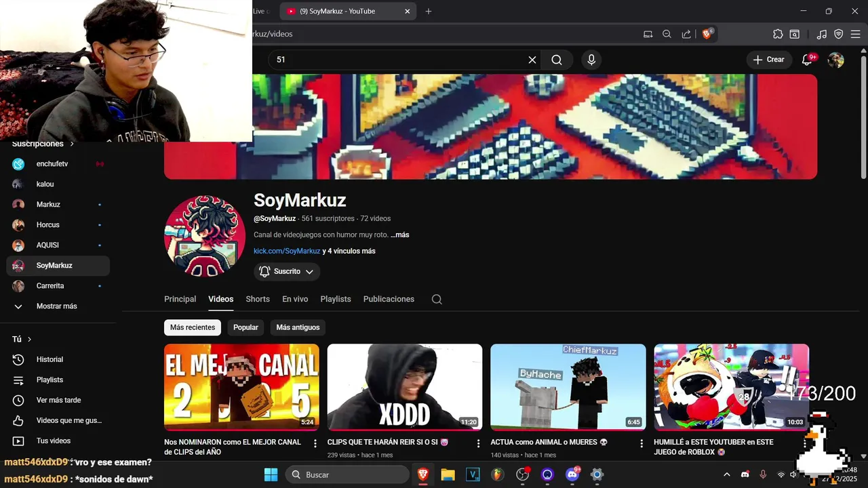Go to Publicaciones tab
The image size is (868, 488).
coord(389,299)
